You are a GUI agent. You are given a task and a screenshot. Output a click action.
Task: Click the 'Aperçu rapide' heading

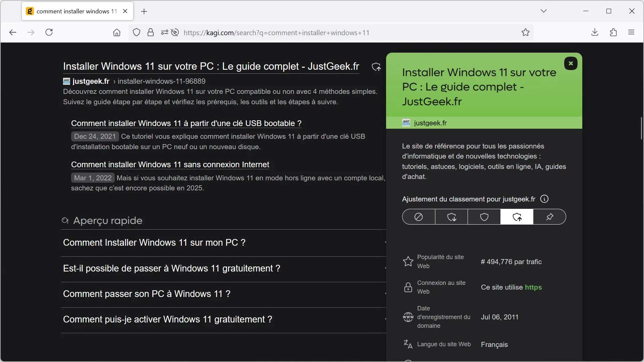(108, 221)
